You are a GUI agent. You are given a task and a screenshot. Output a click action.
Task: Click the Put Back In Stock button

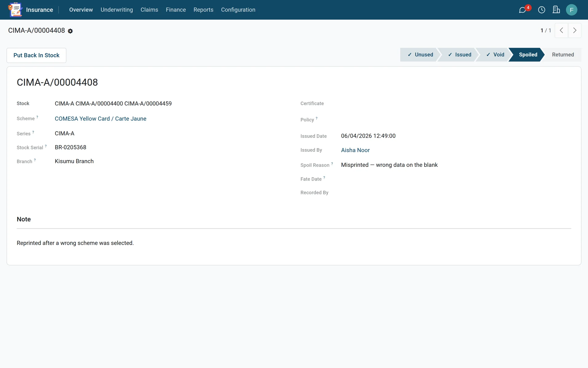pos(36,55)
